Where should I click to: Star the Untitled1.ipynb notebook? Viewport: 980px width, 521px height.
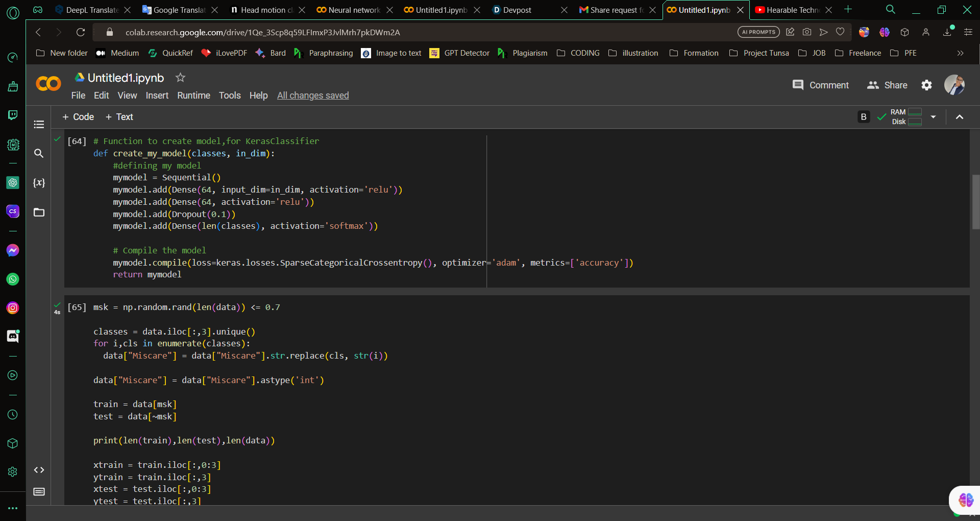pyautogui.click(x=180, y=78)
